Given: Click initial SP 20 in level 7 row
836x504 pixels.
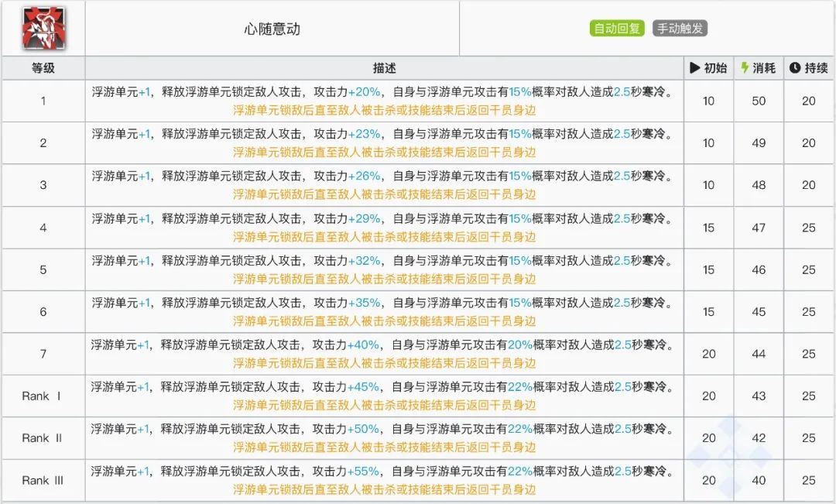Looking at the screenshot, I should tap(708, 354).
